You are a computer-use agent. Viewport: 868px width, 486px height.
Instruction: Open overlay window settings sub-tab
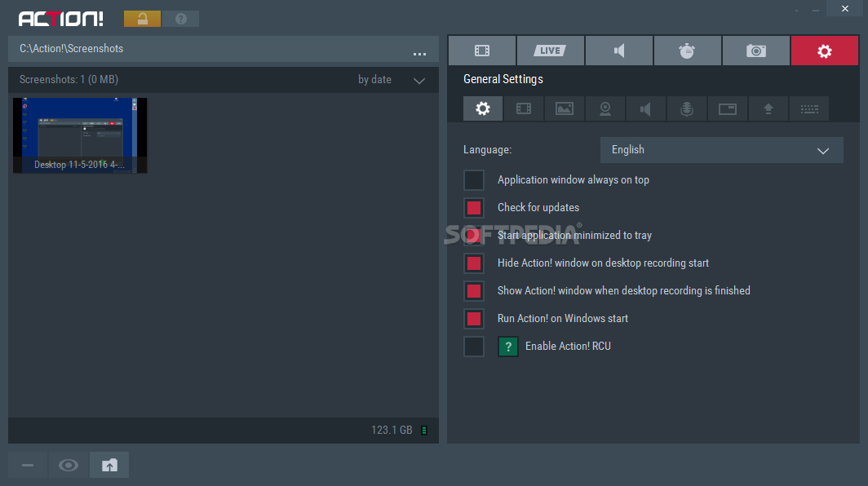pos(728,108)
